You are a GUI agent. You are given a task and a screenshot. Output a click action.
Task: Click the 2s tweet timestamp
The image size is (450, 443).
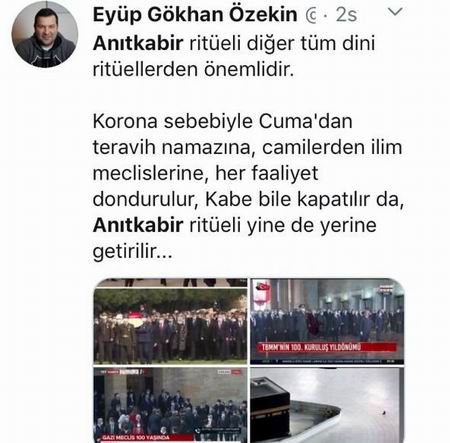pos(346,15)
